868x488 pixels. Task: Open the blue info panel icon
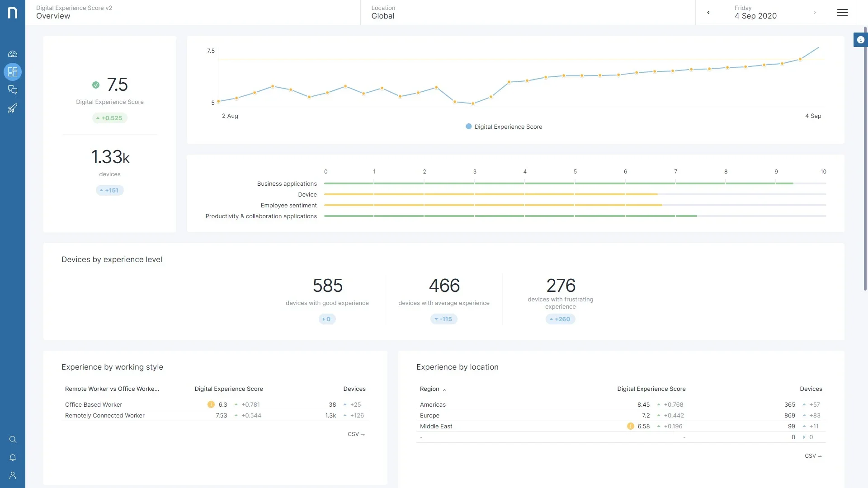click(x=860, y=40)
